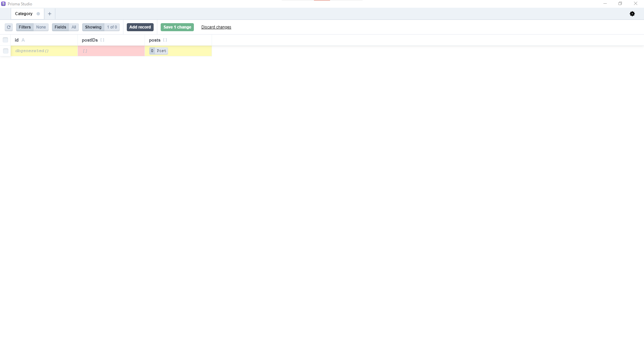Open the Filters panel
The image size is (644, 349).
(24, 27)
